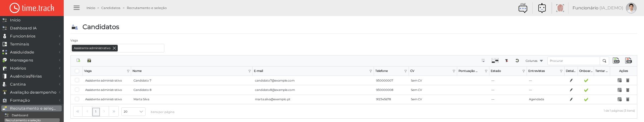
Task: Click the row layout toggle icon
Action: pos(495,60)
